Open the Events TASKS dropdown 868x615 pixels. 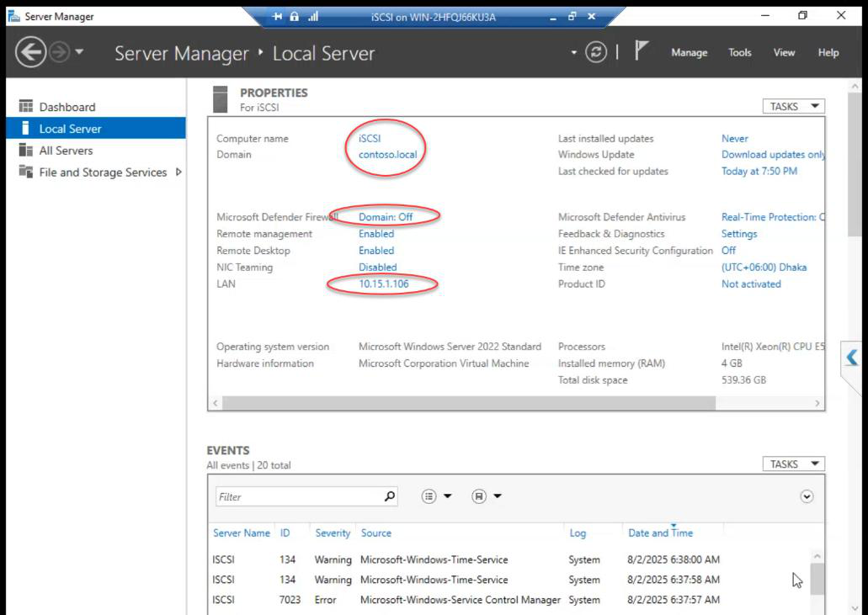pos(793,464)
